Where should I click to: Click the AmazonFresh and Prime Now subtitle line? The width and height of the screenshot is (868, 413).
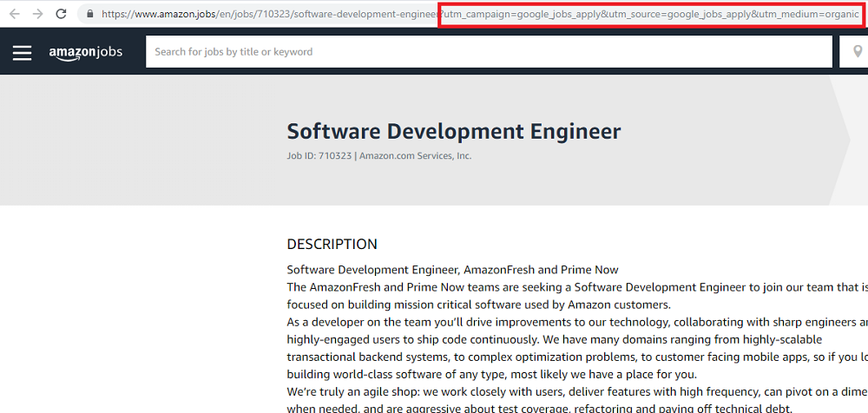pyautogui.click(x=452, y=270)
